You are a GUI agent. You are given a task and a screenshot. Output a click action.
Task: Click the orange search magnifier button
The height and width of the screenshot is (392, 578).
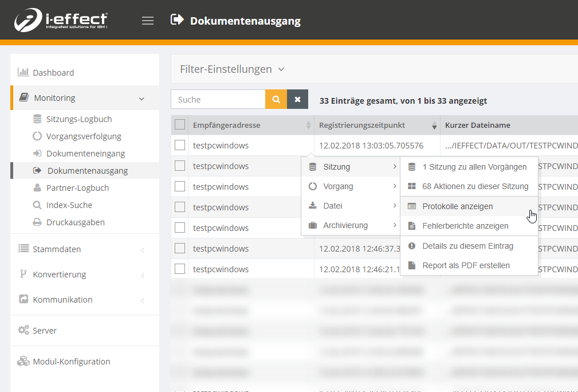pos(276,99)
